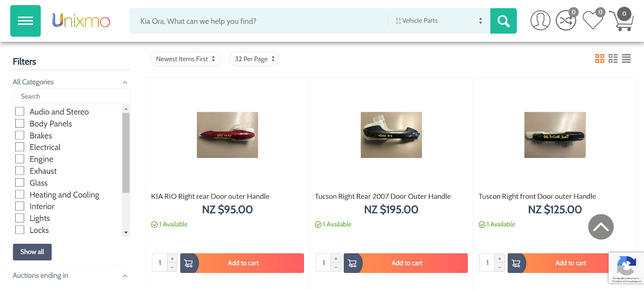Click the Show all button
This screenshot has height=290, width=644.
coord(32,252)
